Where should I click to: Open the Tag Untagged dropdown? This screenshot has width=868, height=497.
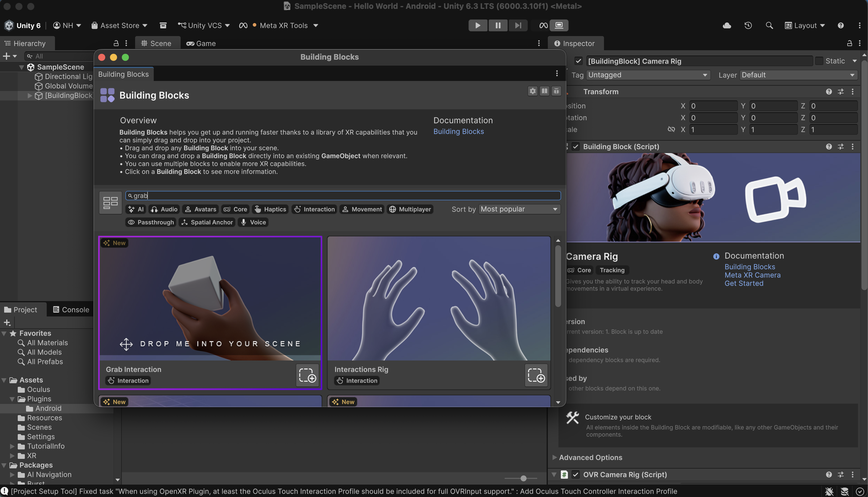click(648, 75)
